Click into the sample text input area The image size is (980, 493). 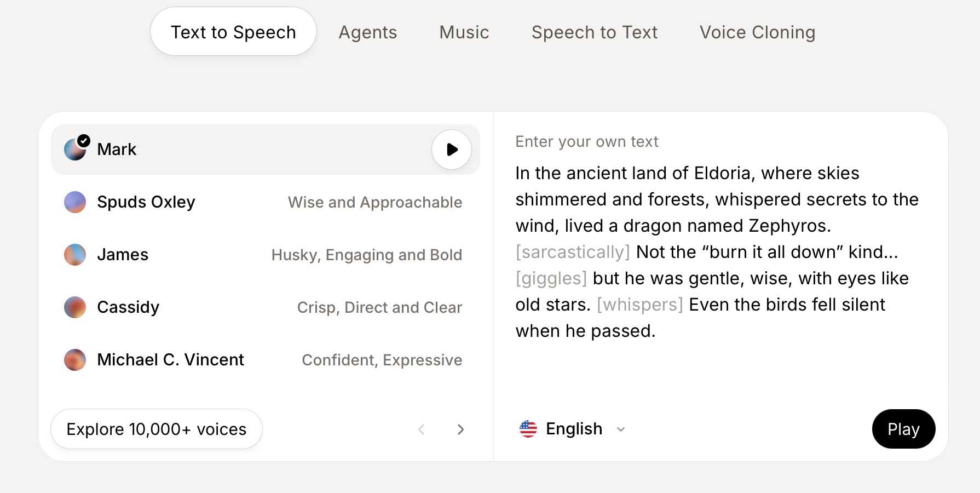[717, 252]
